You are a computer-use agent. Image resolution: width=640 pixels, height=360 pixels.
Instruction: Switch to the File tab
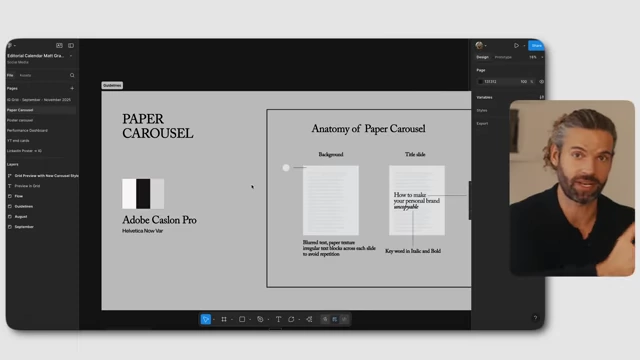pyautogui.click(x=10, y=75)
